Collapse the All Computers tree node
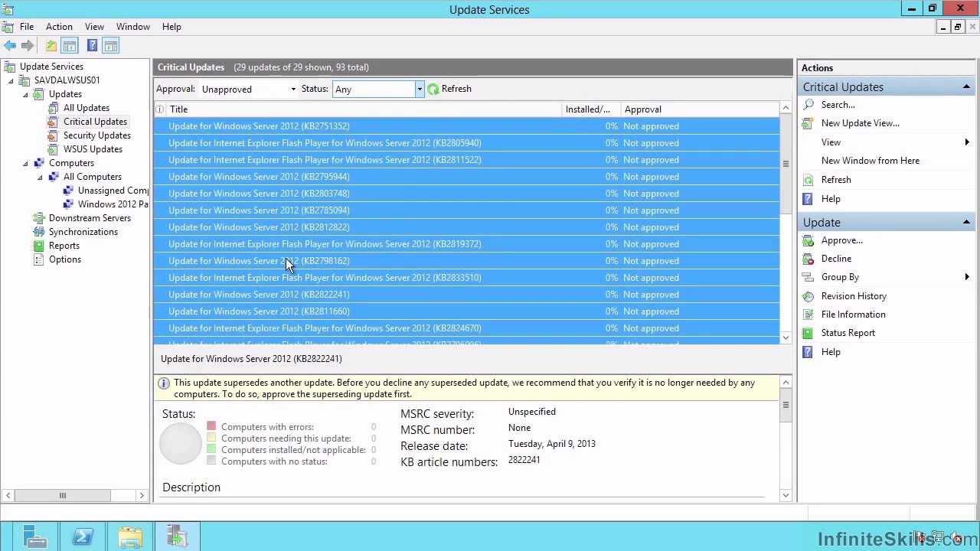The image size is (980, 551). pos(40,177)
